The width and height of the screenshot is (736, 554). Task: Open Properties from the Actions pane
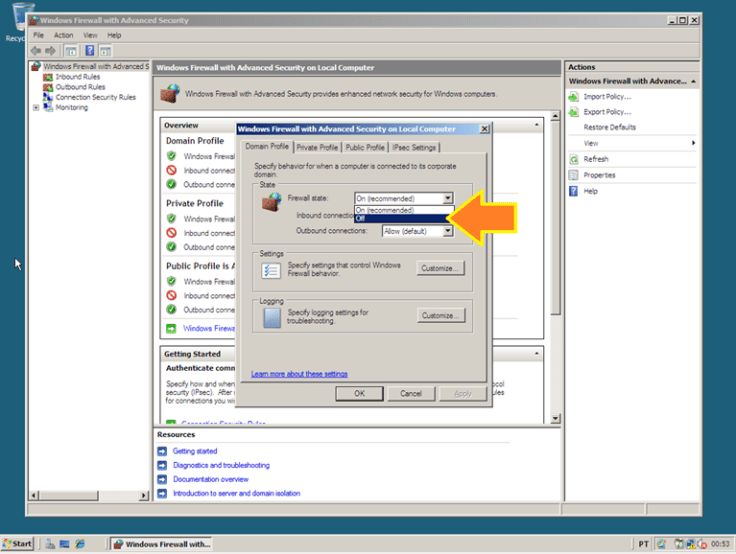point(600,175)
